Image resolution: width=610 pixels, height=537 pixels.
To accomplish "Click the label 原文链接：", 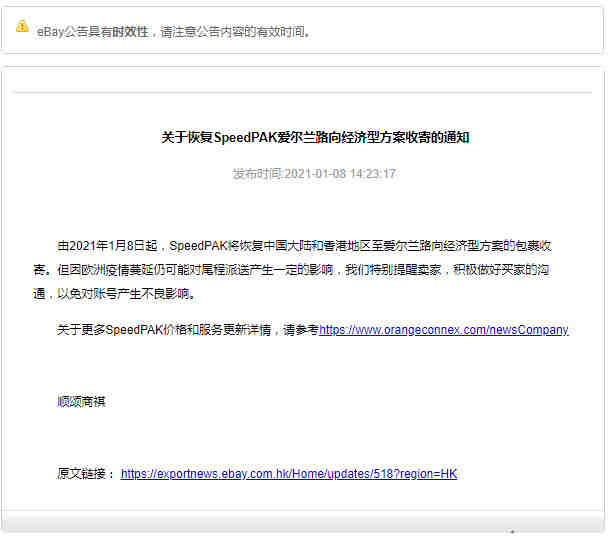I will pyautogui.click(x=86, y=474).
